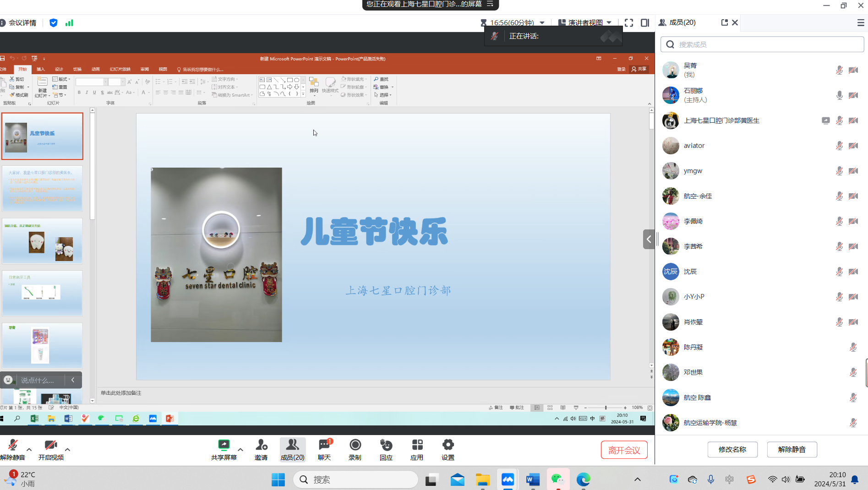Click the Leave Meeting button

coord(624,450)
